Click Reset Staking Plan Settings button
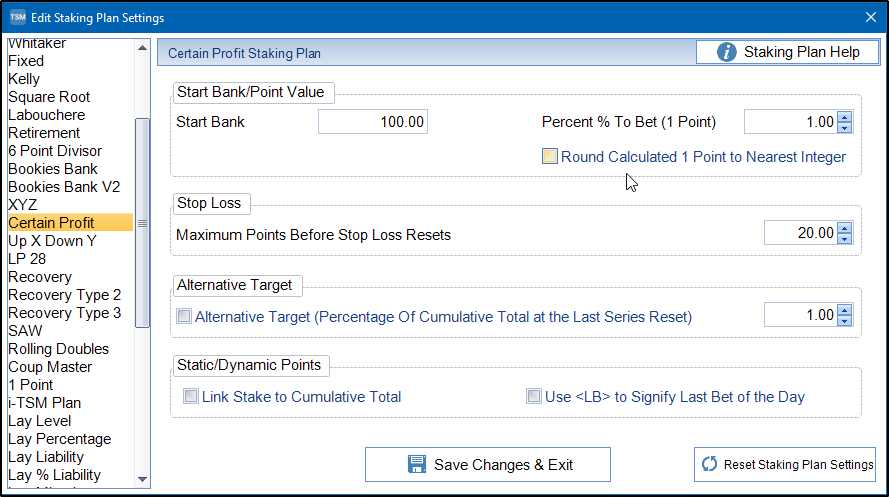 [785, 464]
